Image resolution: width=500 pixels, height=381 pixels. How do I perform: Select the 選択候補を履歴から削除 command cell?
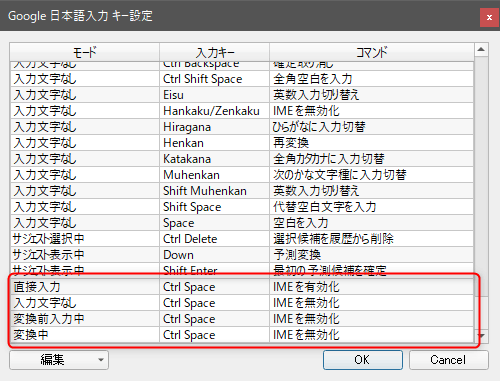point(371,239)
